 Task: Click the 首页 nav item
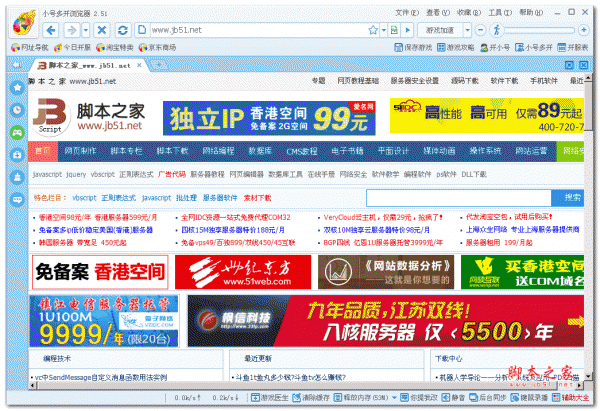coord(43,151)
